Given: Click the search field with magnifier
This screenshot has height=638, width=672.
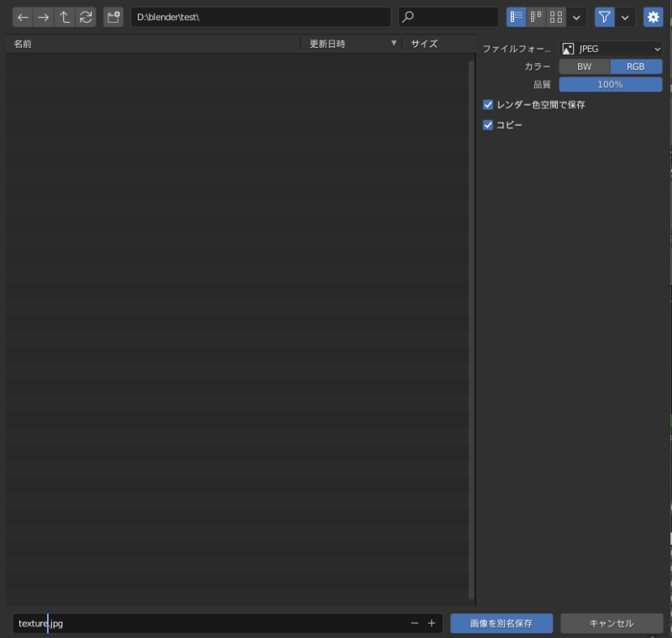Looking at the screenshot, I should (449, 17).
